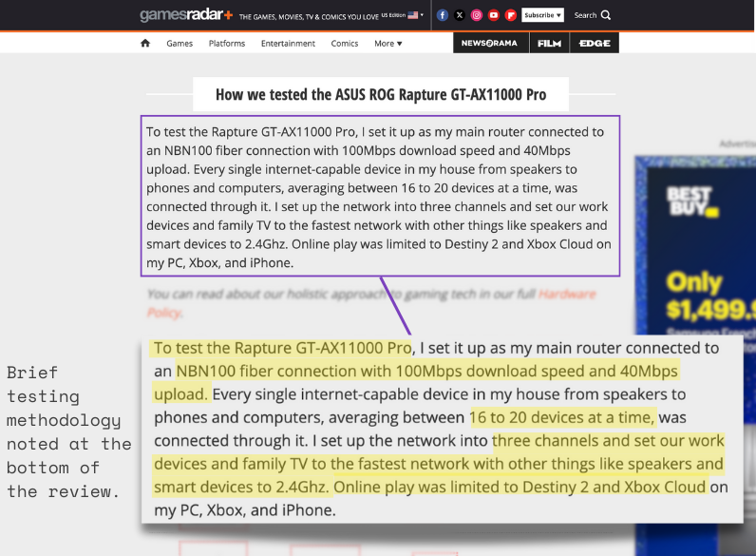Open the YouTube social icon
The image size is (756, 556).
point(494,15)
